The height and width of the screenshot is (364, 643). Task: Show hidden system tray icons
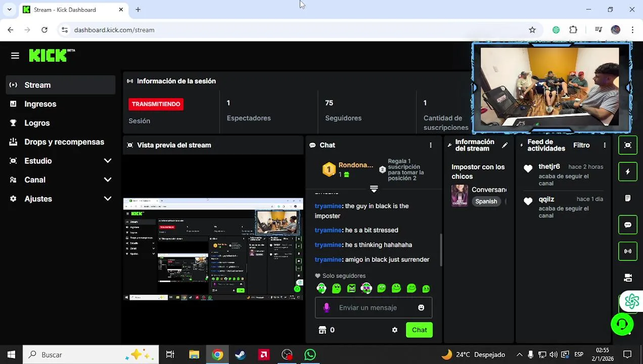(519, 355)
